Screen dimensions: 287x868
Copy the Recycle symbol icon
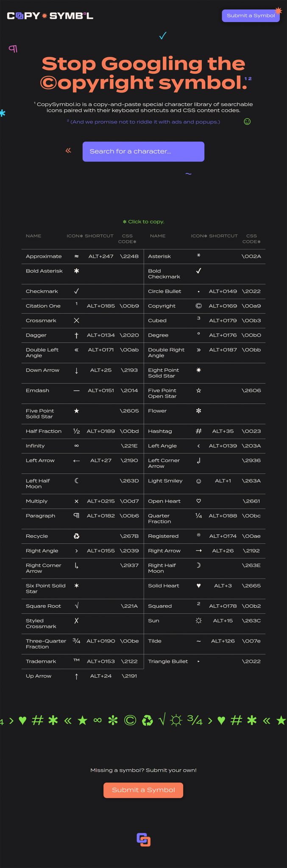(x=76, y=536)
